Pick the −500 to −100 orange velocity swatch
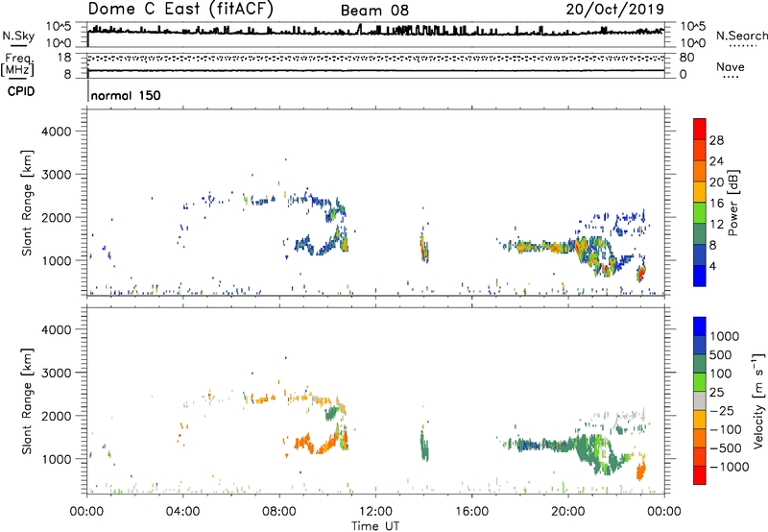 (700, 438)
